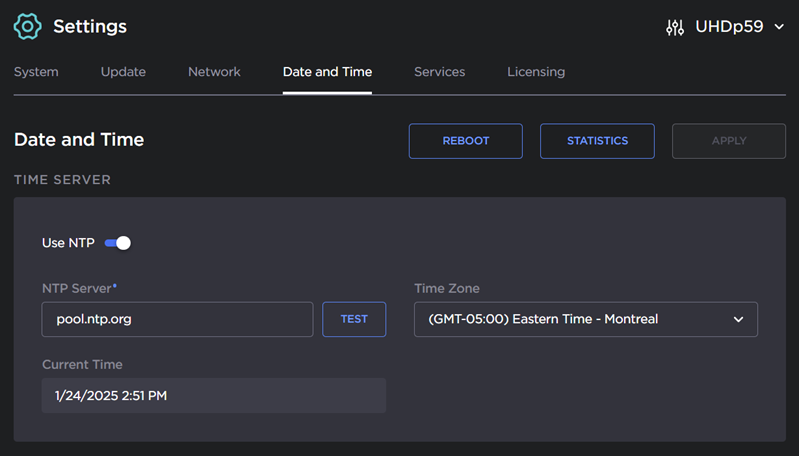Go to the Network tab
Viewport: 799px width, 456px height.
pyautogui.click(x=214, y=72)
